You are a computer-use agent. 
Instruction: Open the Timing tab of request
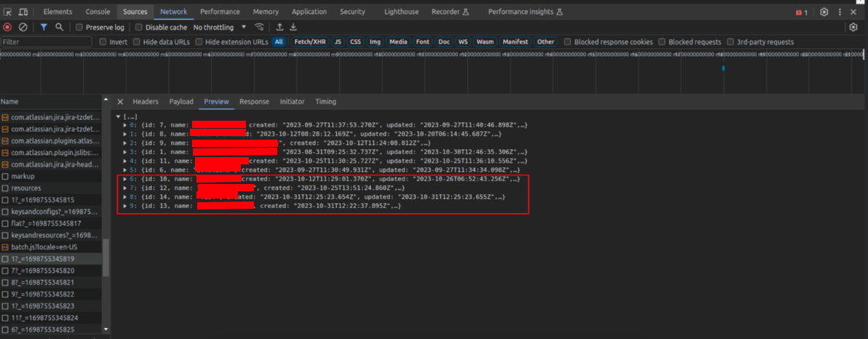325,102
